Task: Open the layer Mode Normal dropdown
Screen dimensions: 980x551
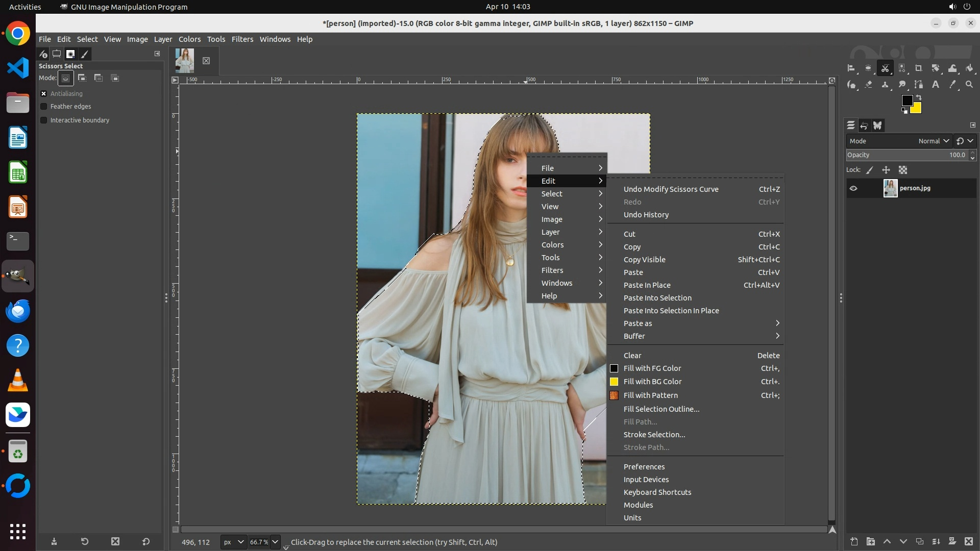Action: click(x=934, y=141)
